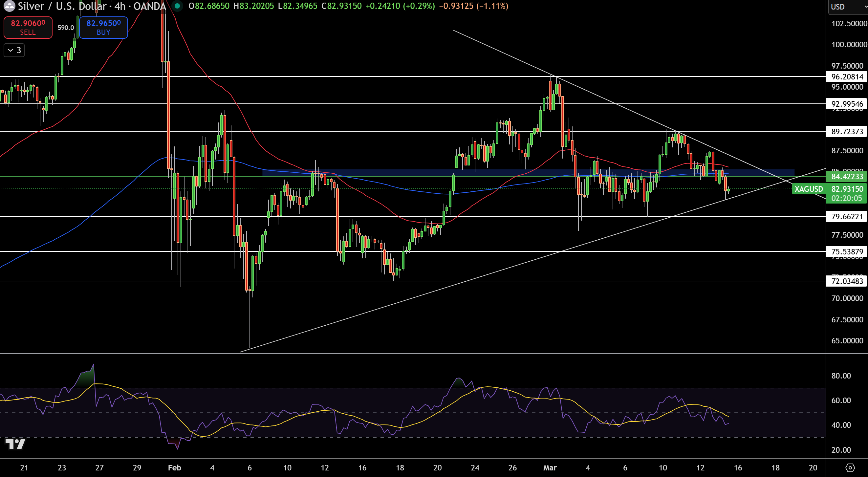
Task: Click the SELL button showing 82.9060
Action: (x=28, y=27)
